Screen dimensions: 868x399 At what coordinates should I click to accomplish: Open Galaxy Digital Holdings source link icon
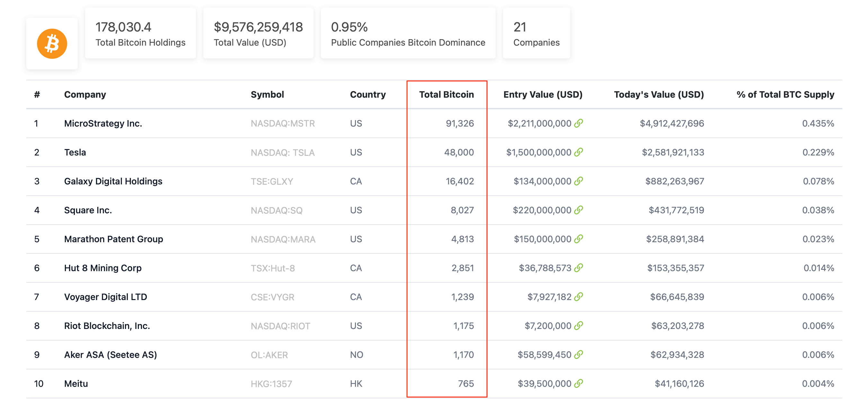pyautogui.click(x=579, y=181)
